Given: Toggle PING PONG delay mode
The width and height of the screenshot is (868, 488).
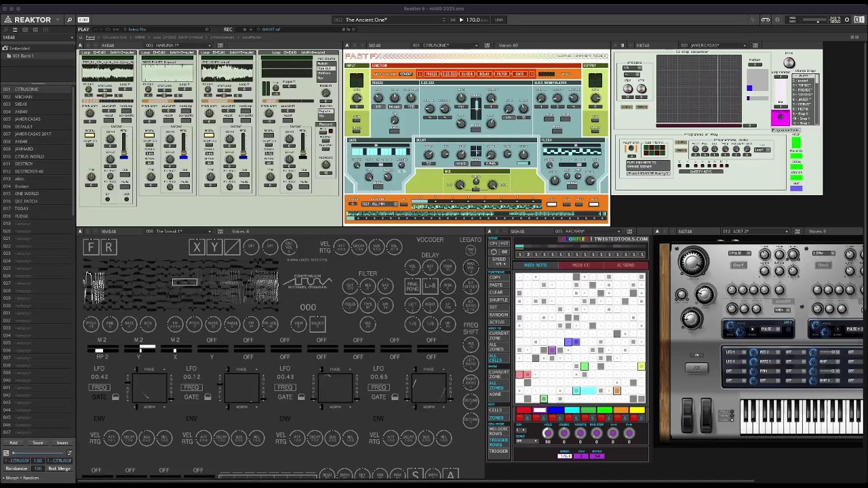Looking at the screenshot, I should [412, 287].
